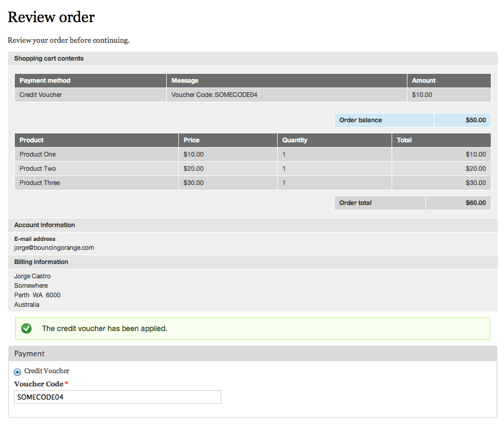Click the 'Account information' pane title
Viewport: 504px width, 427px height.
coord(44,225)
